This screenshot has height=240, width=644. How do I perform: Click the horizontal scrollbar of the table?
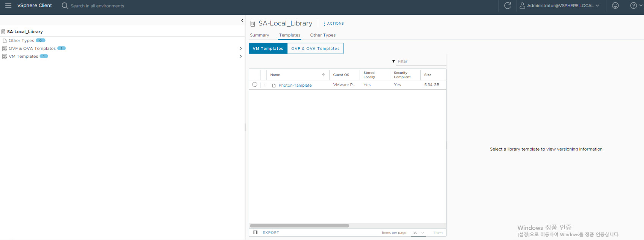click(300, 226)
